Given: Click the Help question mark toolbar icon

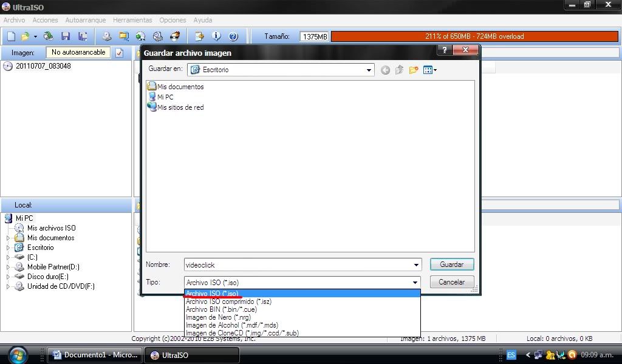Looking at the screenshot, I should tap(233, 36).
